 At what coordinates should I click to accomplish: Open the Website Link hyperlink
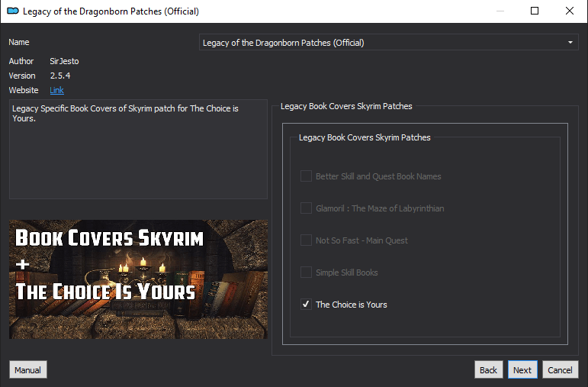coord(56,90)
